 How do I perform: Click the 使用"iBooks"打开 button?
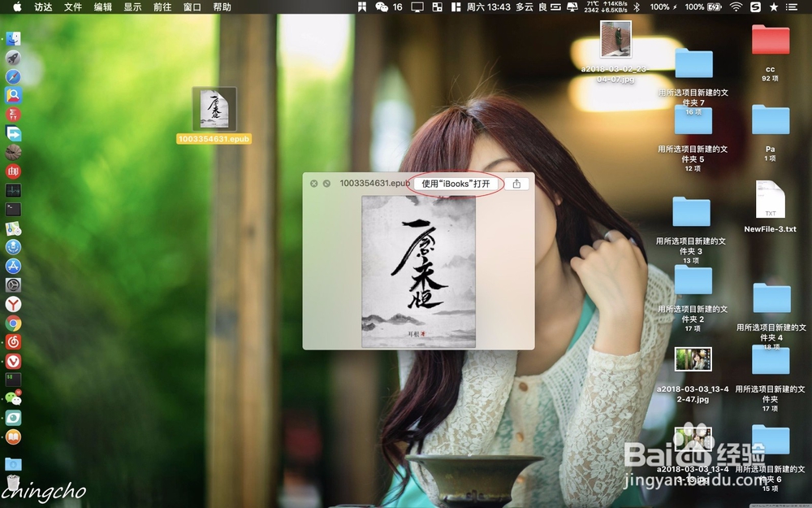click(x=455, y=184)
